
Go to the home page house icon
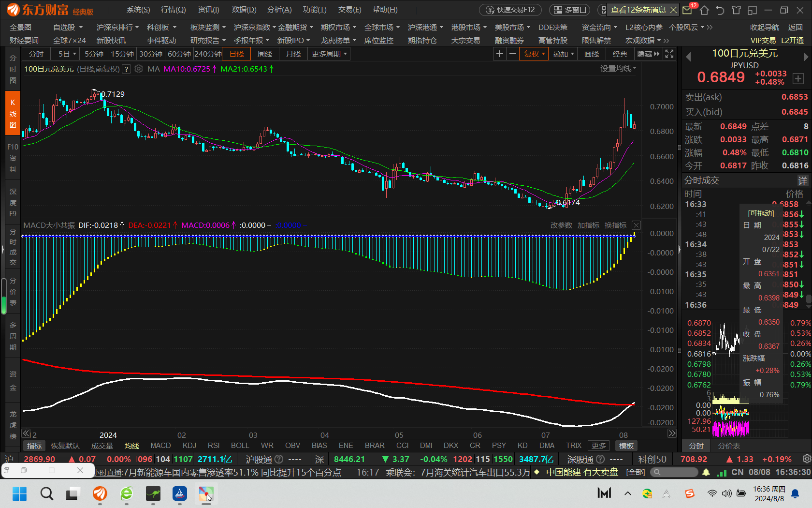(x=704, y=10)
